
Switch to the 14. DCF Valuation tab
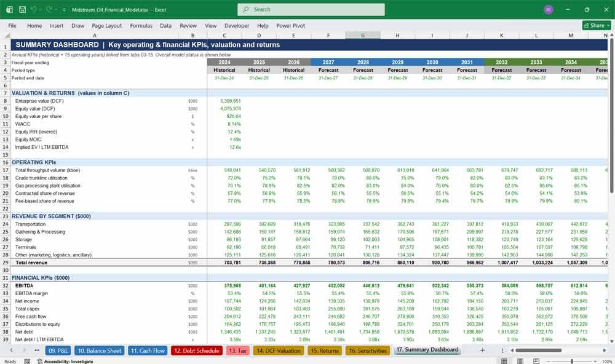(x=279, y=350)
